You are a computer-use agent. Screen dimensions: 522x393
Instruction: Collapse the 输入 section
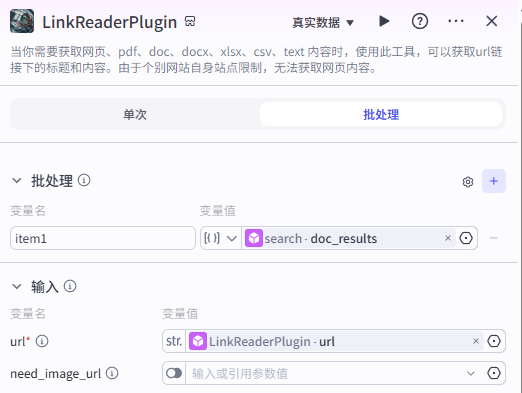(17, 286)
